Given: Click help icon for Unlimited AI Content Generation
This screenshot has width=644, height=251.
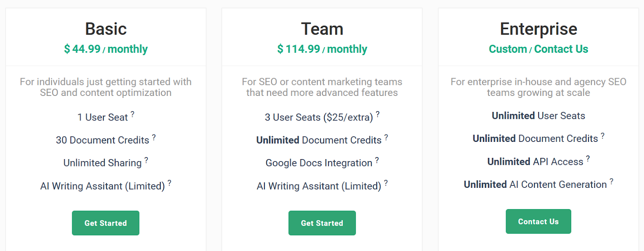Looking at the screenshot, I should point(611,181).
